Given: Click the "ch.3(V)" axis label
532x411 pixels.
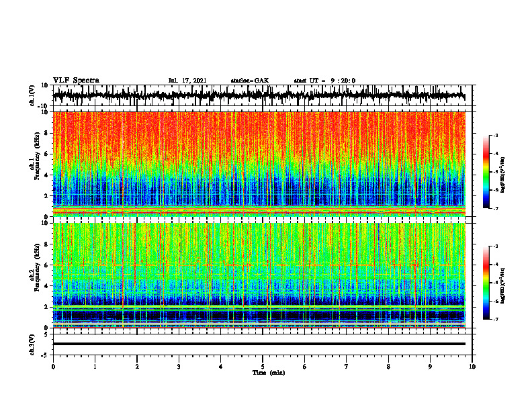Looking at the screenshot, I should [x=32, y=345].
